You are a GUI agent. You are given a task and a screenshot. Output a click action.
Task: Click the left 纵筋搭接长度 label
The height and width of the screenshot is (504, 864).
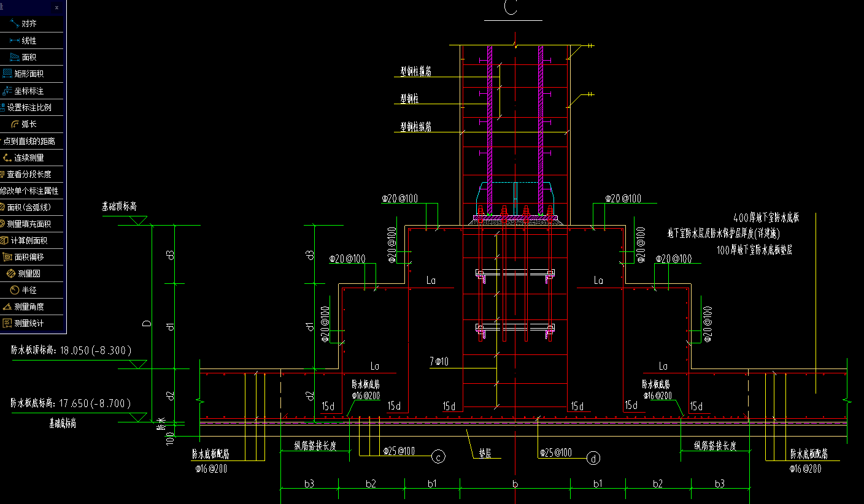click(x=315, y=446)
